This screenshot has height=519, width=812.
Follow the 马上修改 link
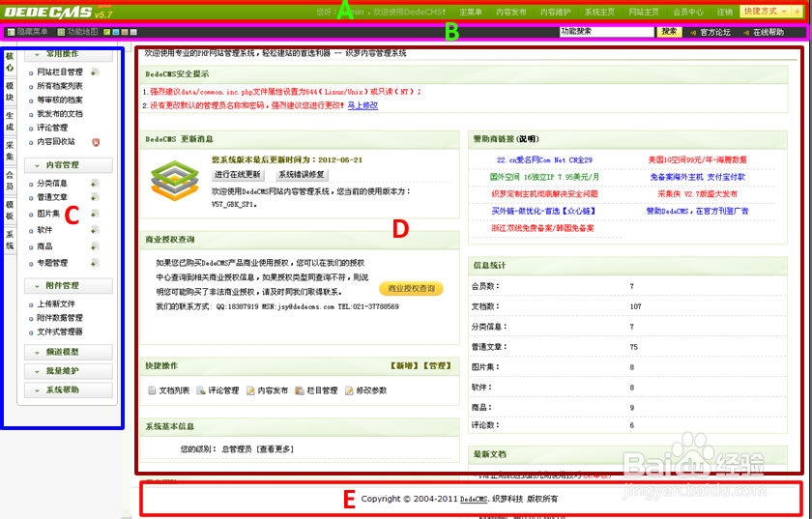[362, 105]
